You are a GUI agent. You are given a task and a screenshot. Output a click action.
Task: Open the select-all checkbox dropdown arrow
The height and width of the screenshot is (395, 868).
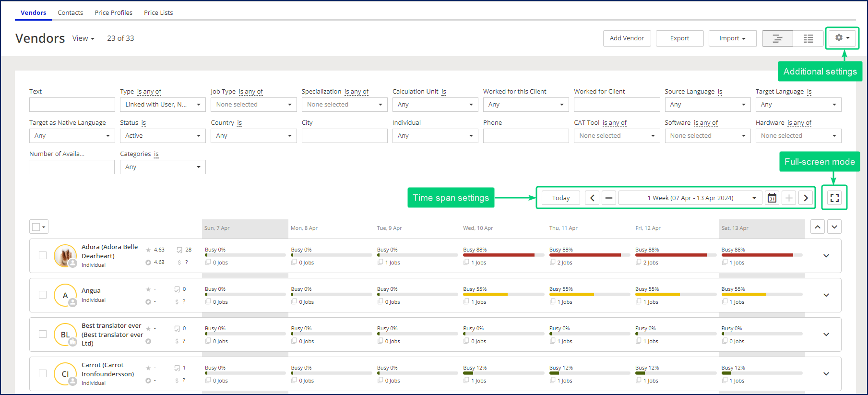44,227
